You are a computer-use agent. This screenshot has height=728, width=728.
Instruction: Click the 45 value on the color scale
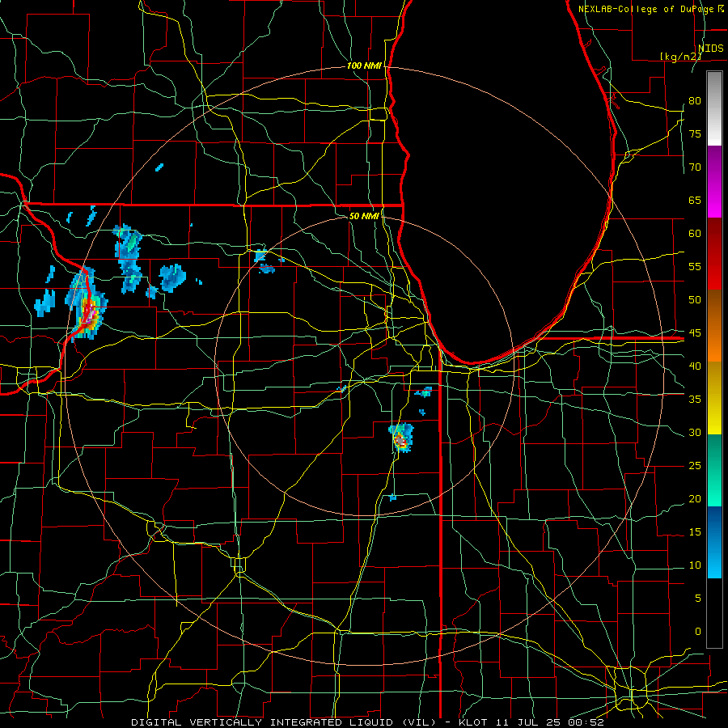point(695,333)
